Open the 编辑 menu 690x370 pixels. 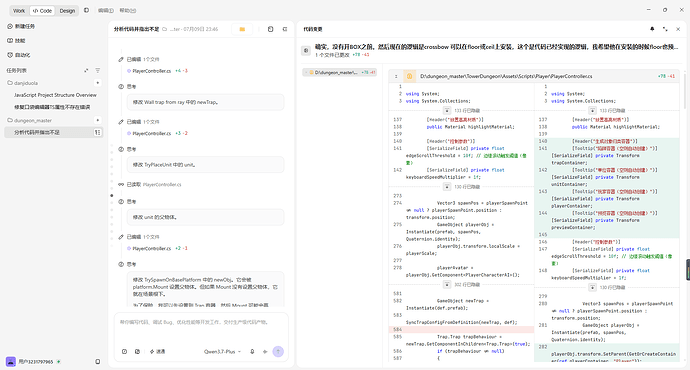(105, 11)
